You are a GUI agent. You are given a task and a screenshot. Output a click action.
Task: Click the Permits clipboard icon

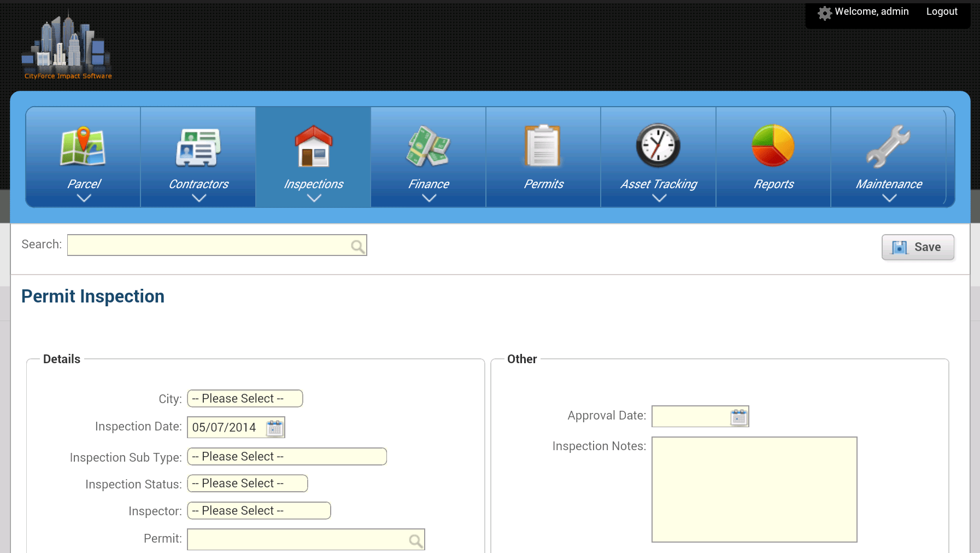543,146
